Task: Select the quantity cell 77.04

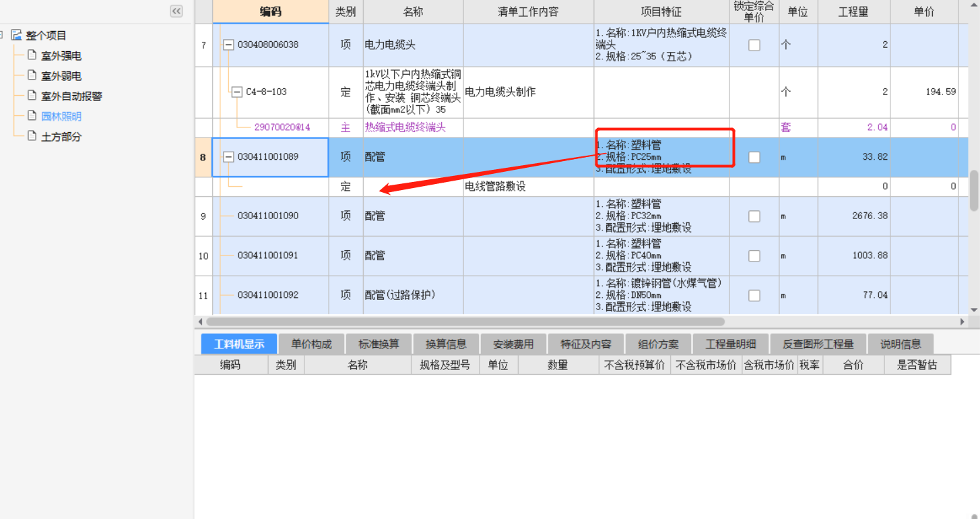Action: coord(853,295)
